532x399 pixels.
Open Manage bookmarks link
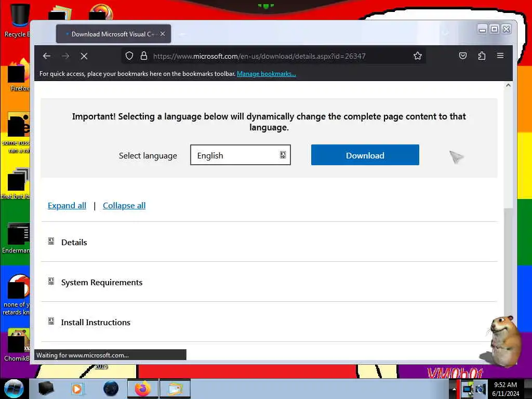267,74
